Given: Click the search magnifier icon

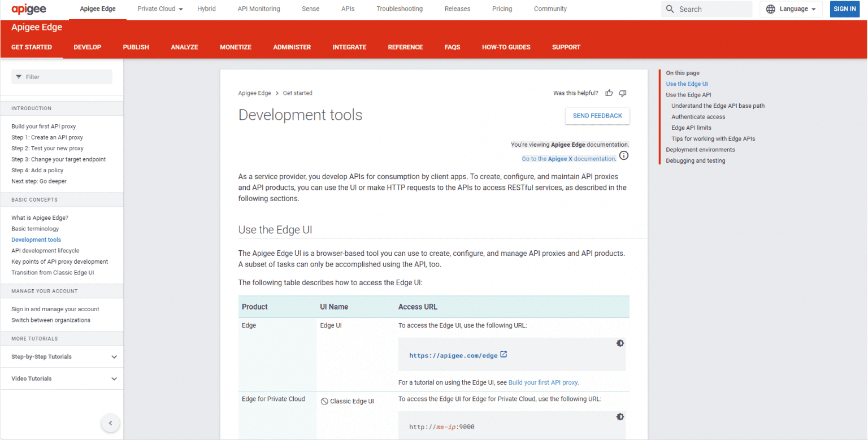Looking at the screenshot, I should [670, 8].
